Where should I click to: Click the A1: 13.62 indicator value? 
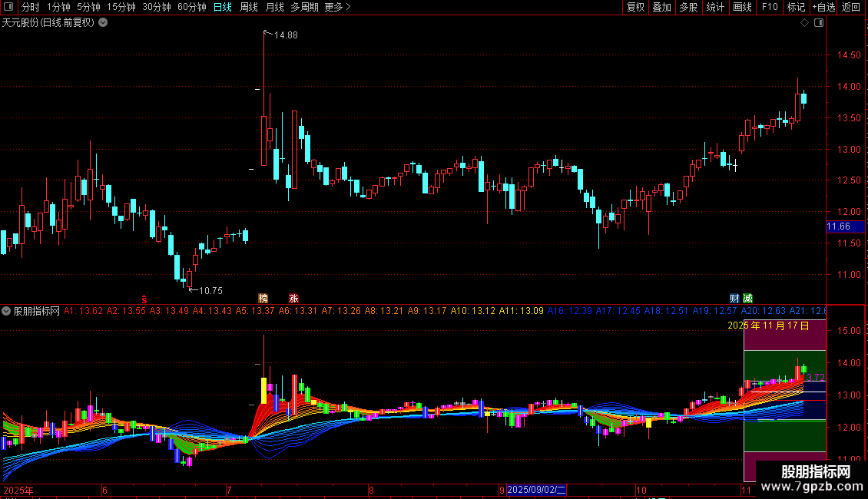click(x=83, y=311)
